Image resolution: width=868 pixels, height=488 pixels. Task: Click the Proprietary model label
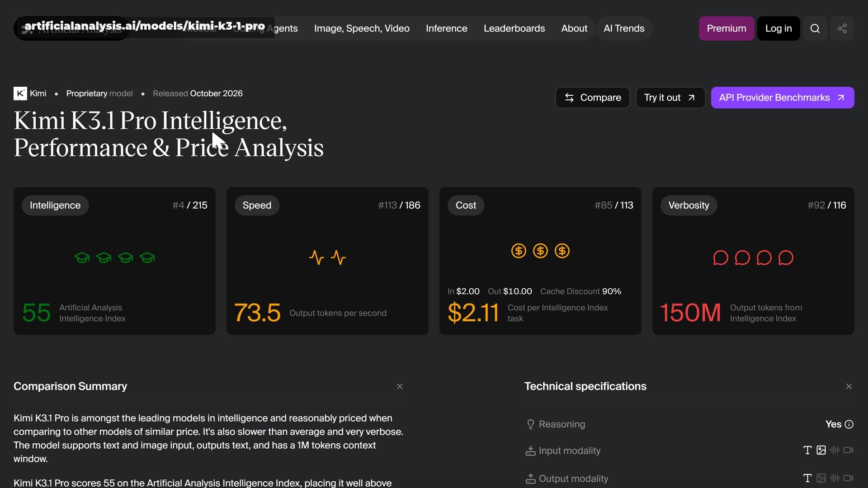99,94
